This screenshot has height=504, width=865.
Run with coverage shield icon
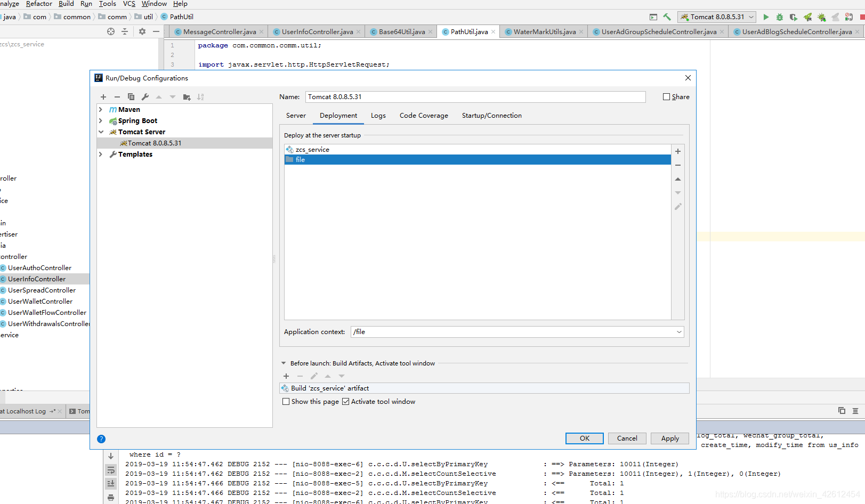(x=794, y=17)
